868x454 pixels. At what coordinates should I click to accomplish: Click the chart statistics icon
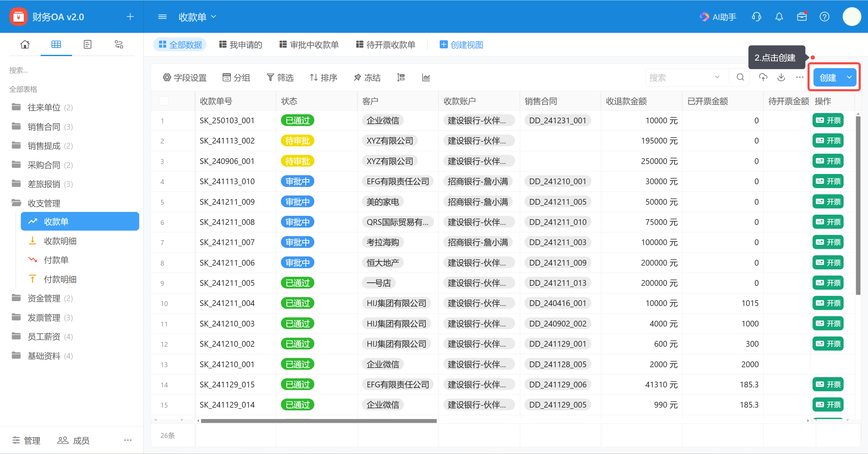tap(426, 77)
